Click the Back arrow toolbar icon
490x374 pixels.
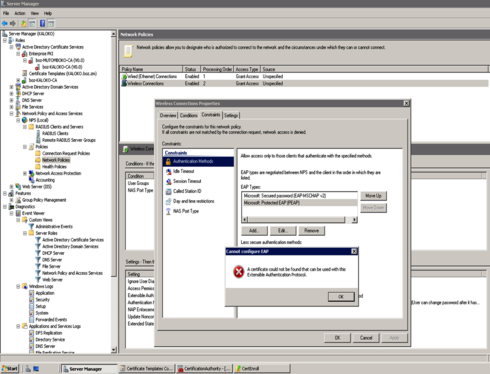pyautogui.click(x=5, y=23)
